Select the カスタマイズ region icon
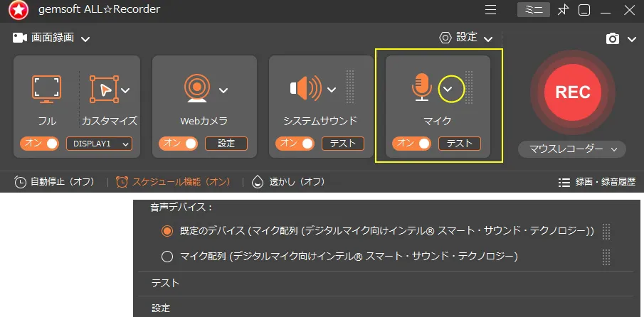 point(105,89)
